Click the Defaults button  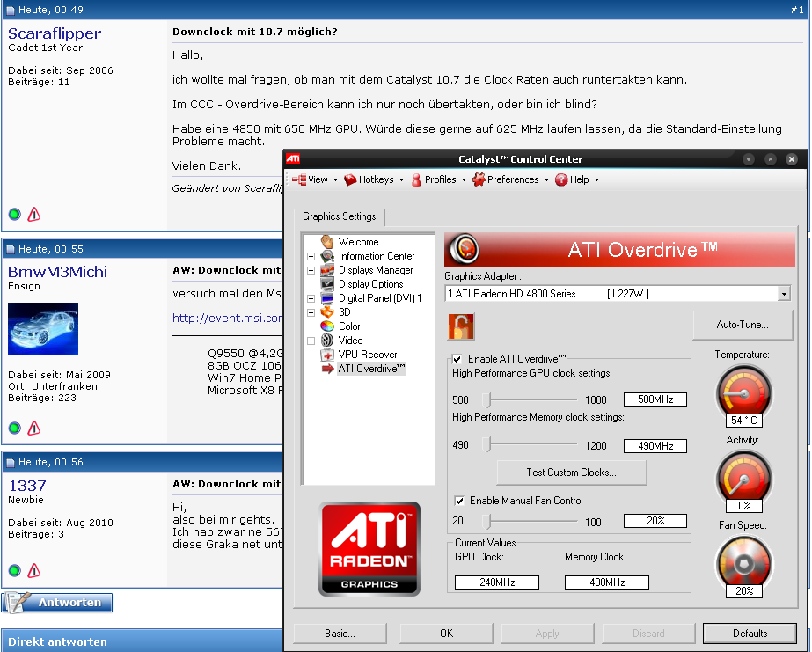[x=750, y=634]
